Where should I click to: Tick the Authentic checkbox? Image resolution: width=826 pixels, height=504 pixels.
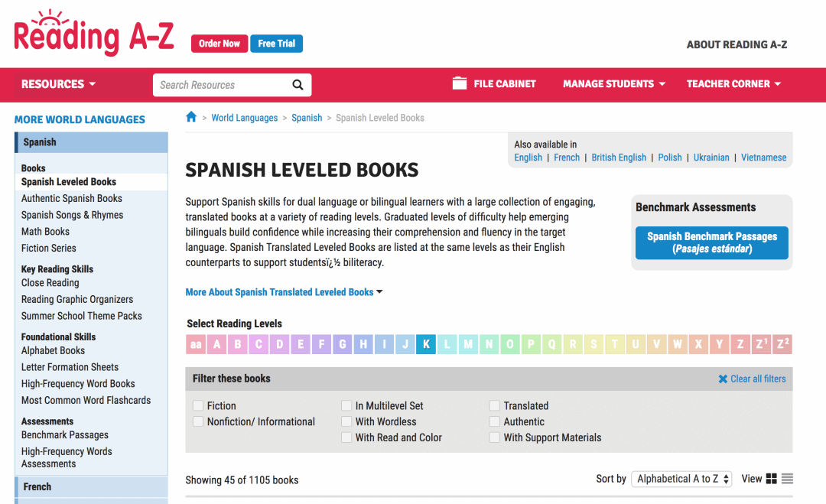(x=494, y=421)
